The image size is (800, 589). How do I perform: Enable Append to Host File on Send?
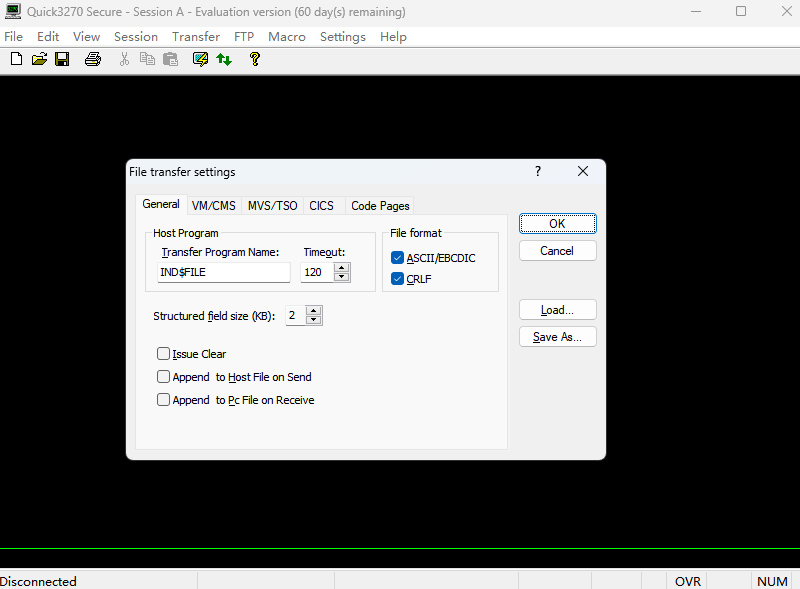163,377
